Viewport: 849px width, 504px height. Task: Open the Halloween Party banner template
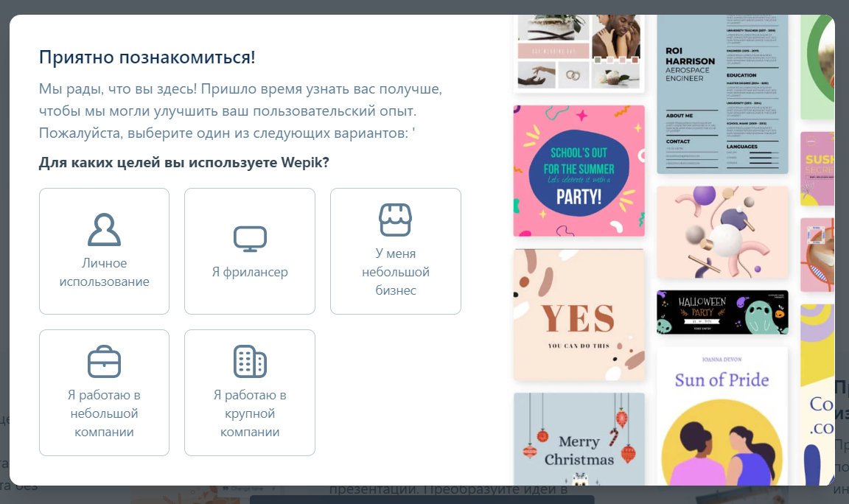tap(722, 312)
